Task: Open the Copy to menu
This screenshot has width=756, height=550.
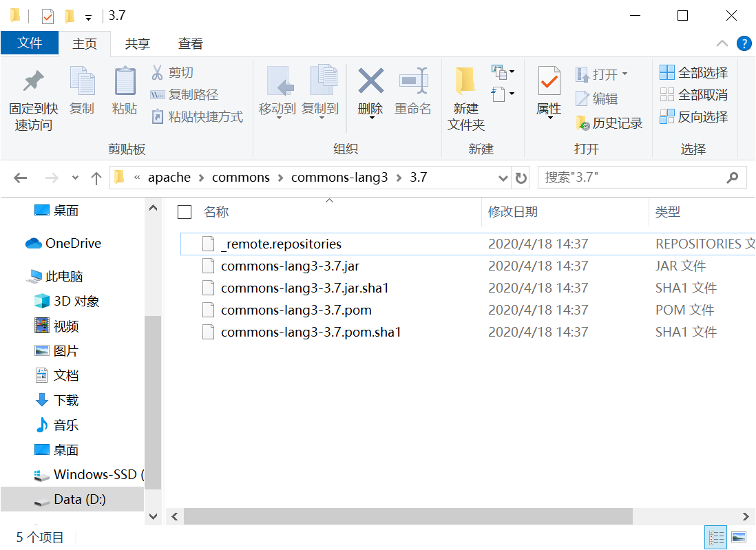Action: (320, 92)
